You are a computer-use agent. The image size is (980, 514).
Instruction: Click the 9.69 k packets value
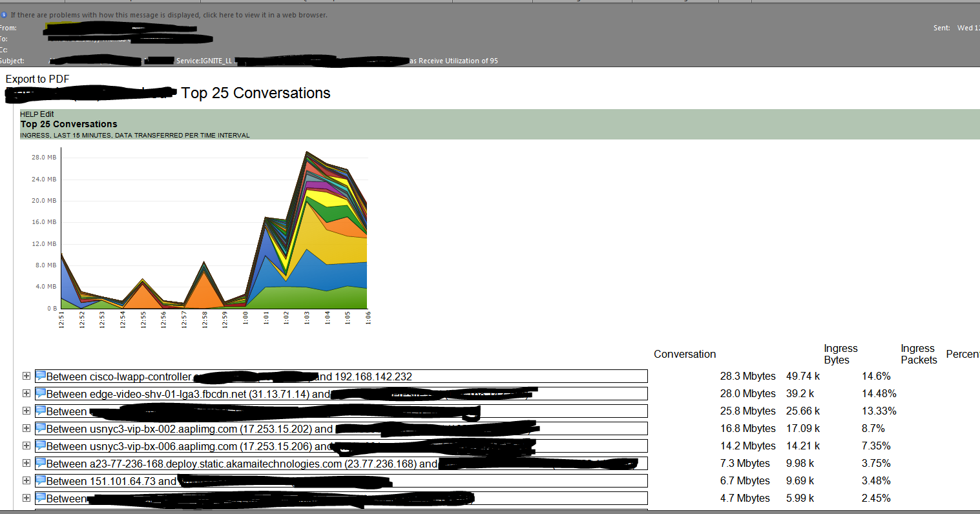point(800,480)
